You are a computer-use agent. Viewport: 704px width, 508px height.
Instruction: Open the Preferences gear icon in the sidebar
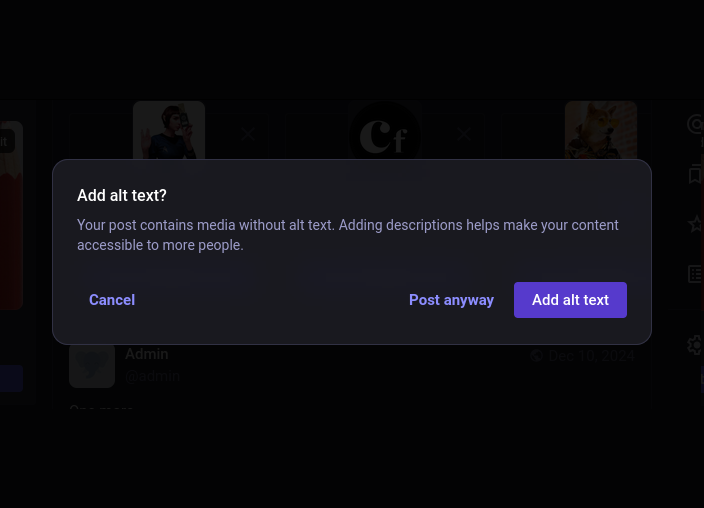click(696, 345)
